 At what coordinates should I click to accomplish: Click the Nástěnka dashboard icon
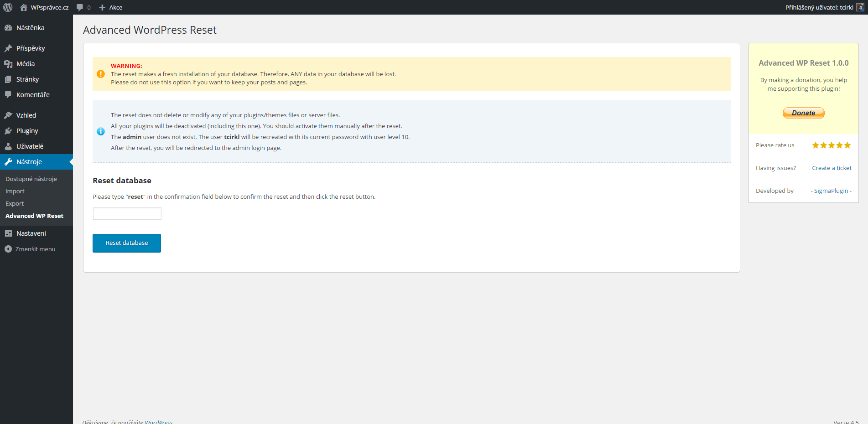[8, 28]
